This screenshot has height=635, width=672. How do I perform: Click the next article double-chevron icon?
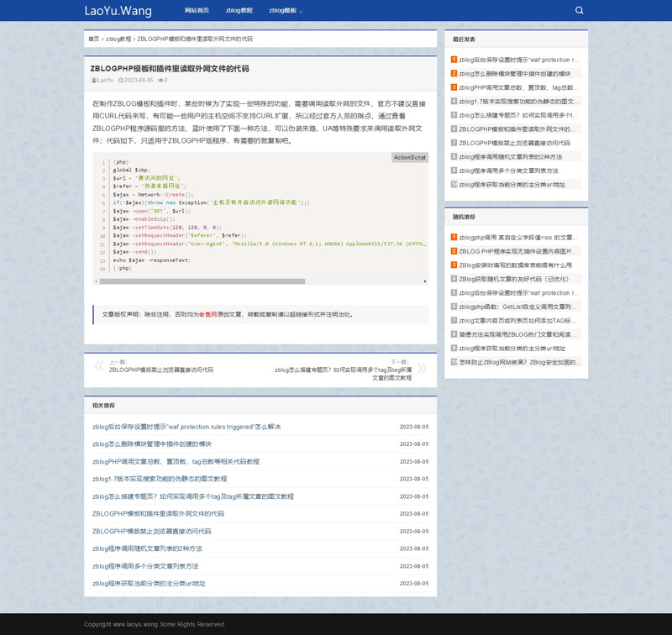pyautogui.click(x=423, y=368)
